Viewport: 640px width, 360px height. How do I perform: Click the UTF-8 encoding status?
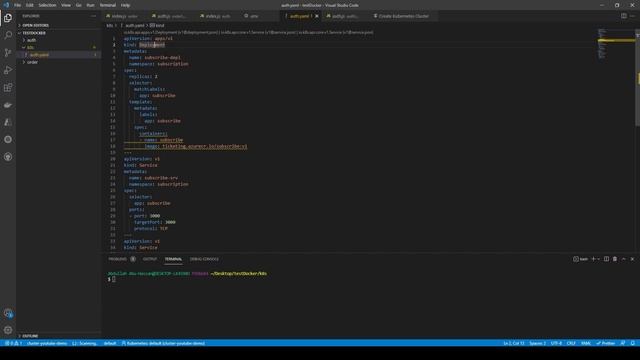point(556,343)
